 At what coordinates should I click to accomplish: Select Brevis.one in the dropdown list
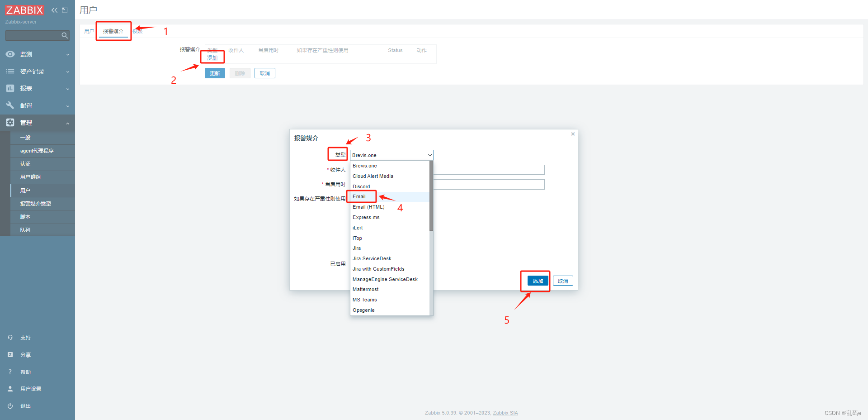click(x=390, y=166)
